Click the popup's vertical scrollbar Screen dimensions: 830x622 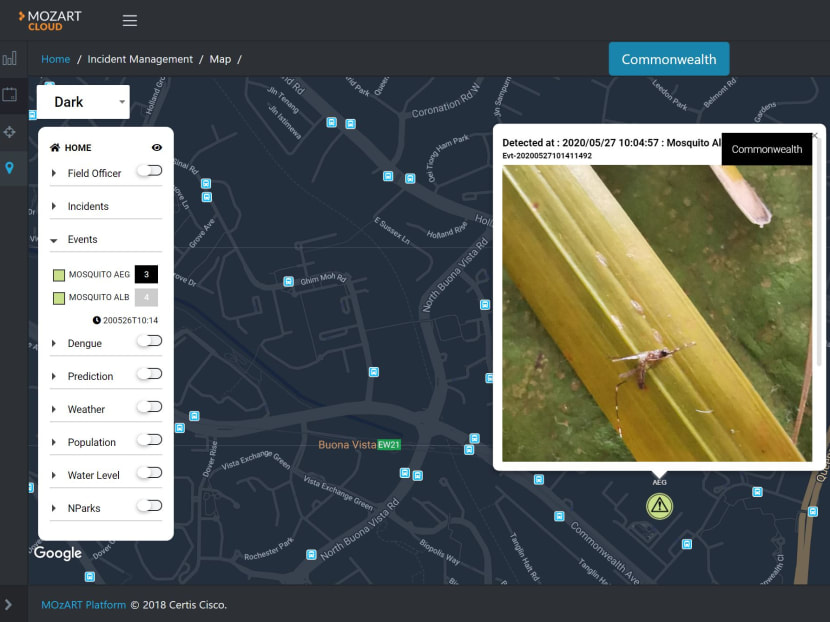point(817,254)
